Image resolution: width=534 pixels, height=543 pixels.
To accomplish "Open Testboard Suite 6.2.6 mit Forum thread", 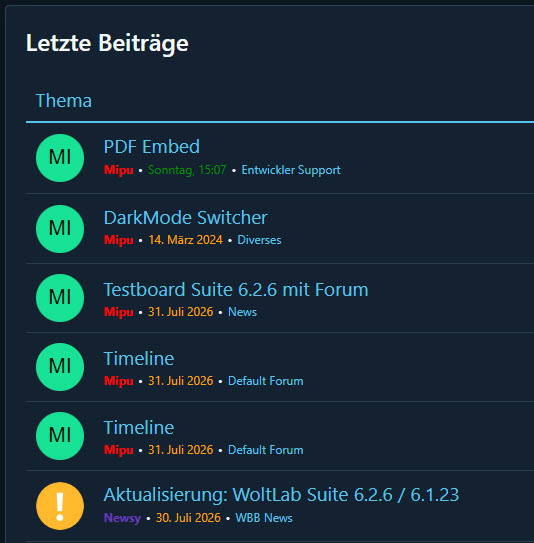I will [236, 290].
